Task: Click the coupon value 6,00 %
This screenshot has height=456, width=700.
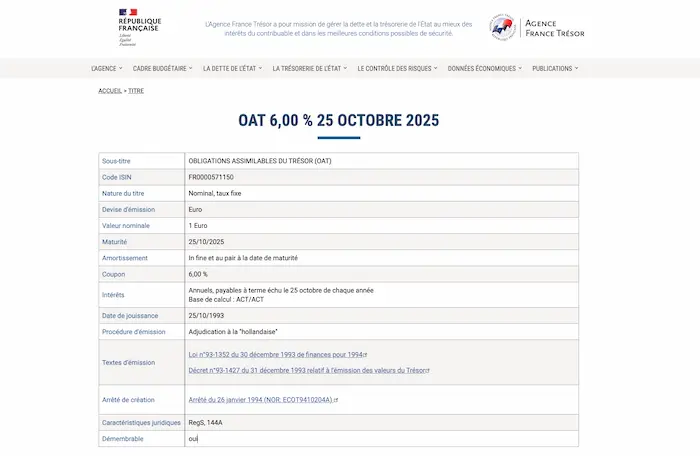Action: pos(198,274)
